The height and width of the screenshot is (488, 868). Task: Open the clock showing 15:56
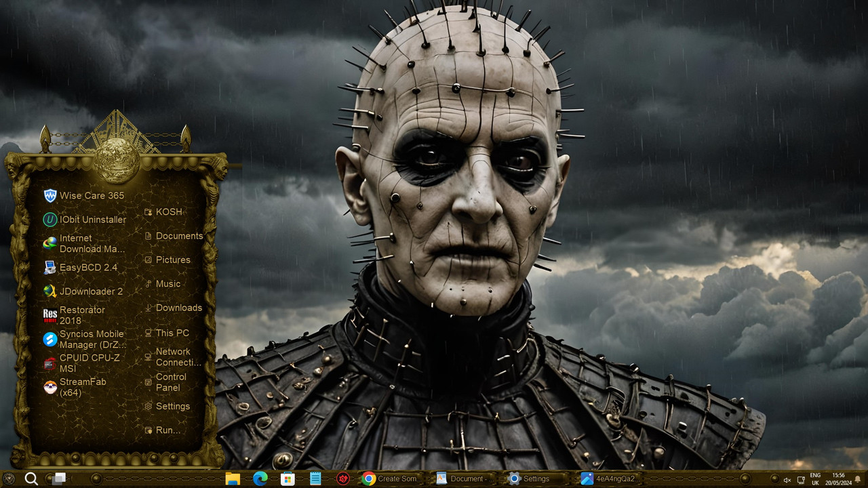(838, 479)
